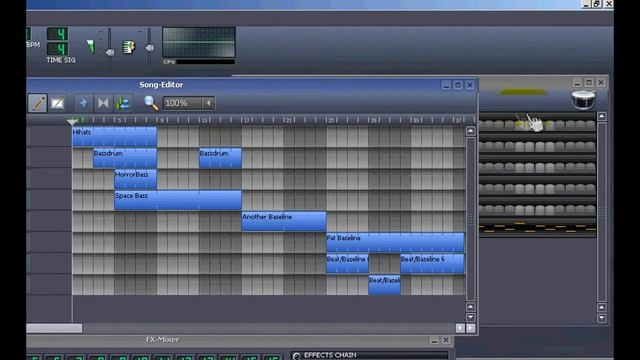
Task: Click bar 5 on the timeline ruler
Action: coord(119,120)
